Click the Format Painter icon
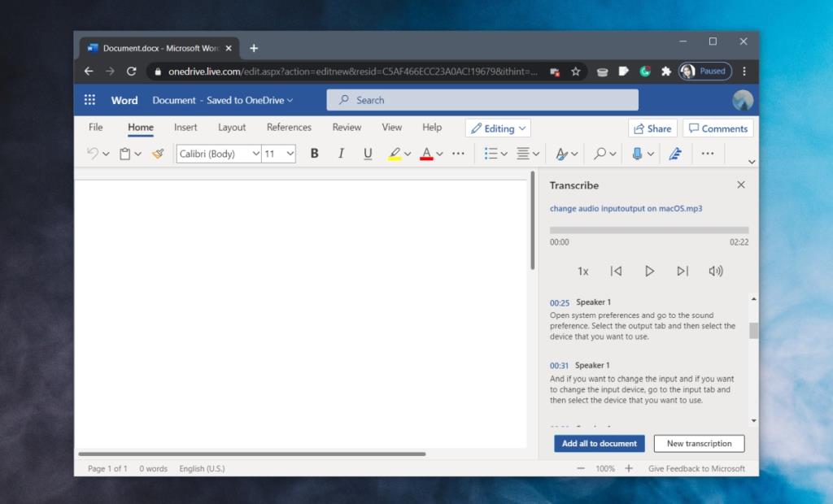This screenshot has width=833, height=504. (x=158, y=153)
